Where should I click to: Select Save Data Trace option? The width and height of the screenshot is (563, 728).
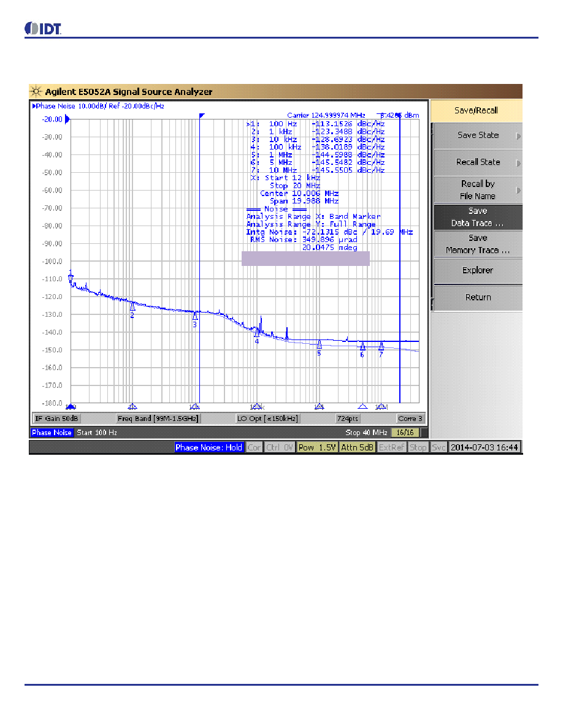(478, 217)
